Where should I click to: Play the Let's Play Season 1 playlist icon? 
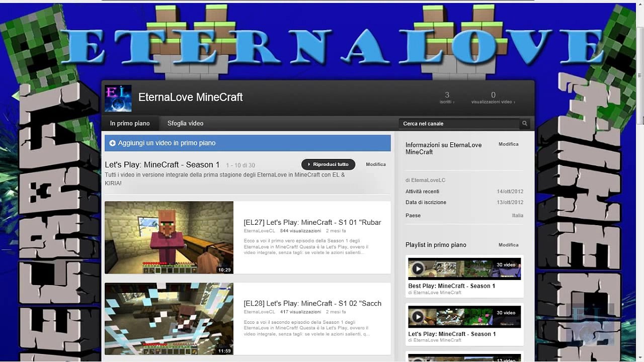pos(418,317)
